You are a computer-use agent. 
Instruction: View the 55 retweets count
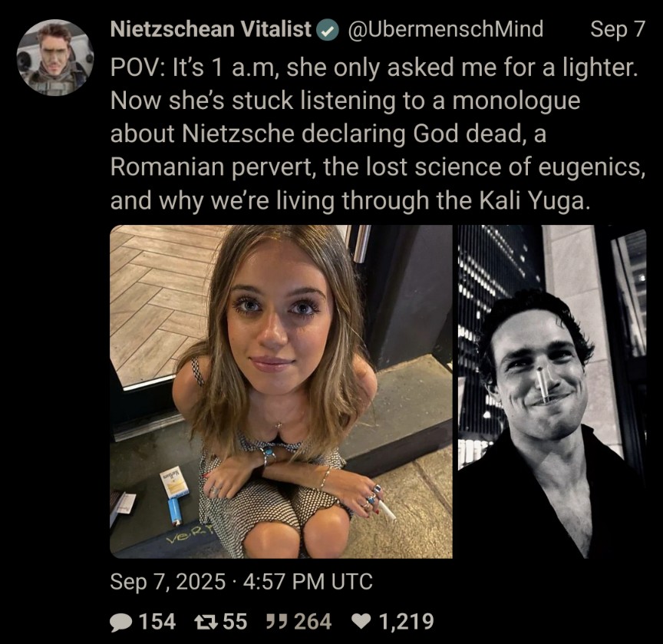tap(235, 621)
